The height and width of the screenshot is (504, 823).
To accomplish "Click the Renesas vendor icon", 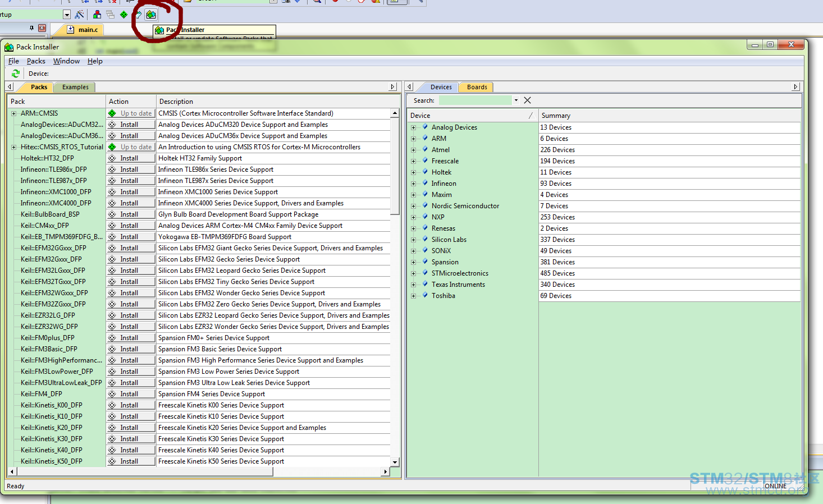I will tap(425, 228).
